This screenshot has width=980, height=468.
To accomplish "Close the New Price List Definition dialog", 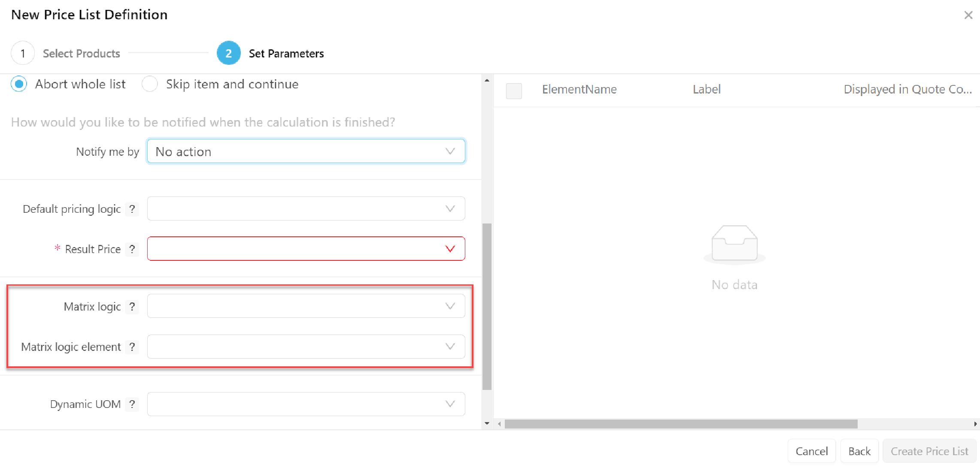I will coord(968,15).
